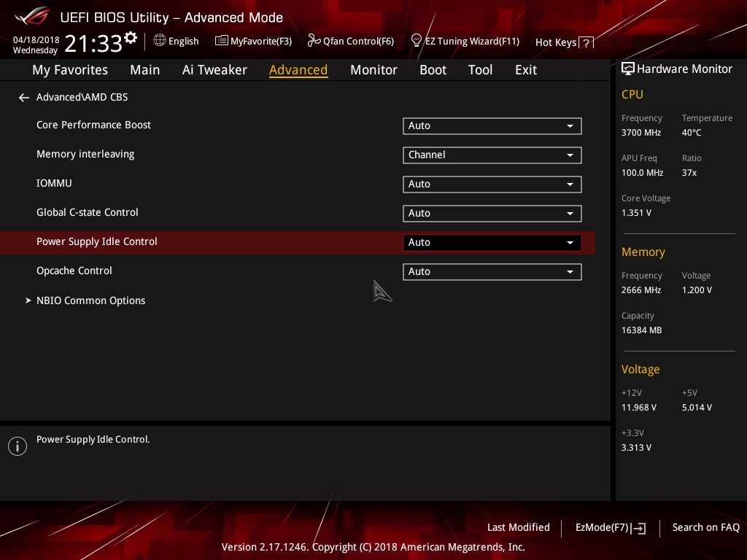The height and width of the screenshot is (560, 747).
Task: Select the Power Supply Idle Control row label
Action: coord(97,242)
